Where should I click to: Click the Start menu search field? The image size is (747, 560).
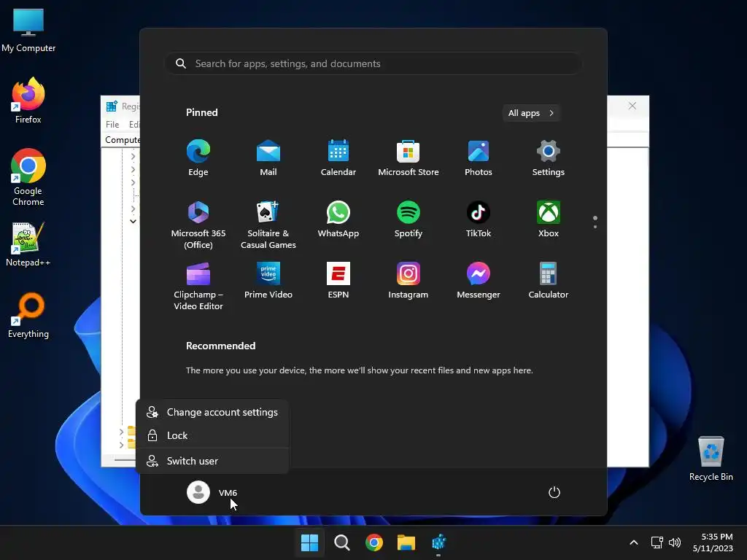(x=373, y=63)
